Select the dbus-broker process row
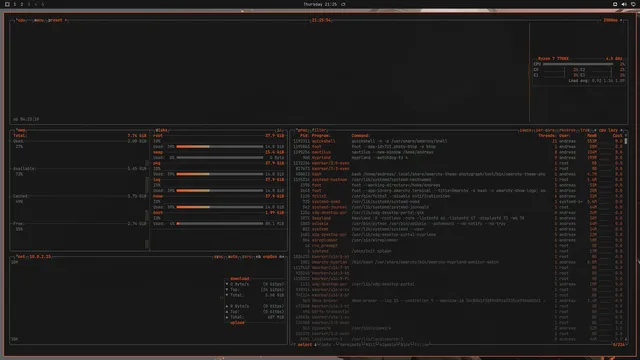 tap(458, 301)
